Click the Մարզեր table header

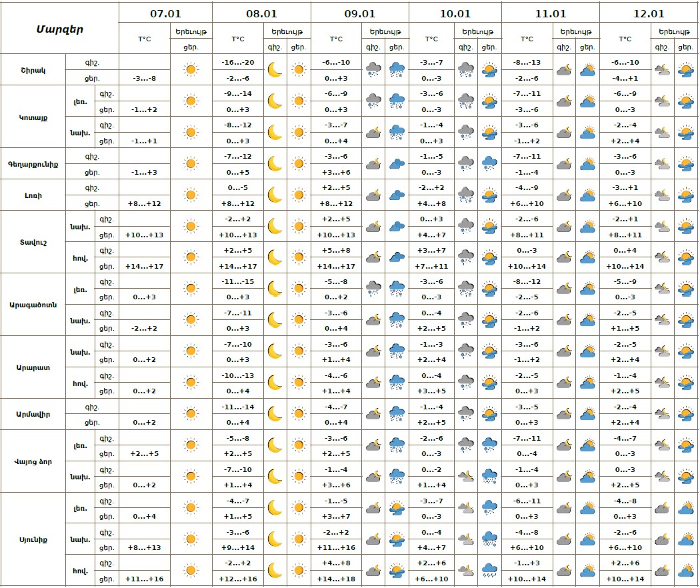click(60, 29)
